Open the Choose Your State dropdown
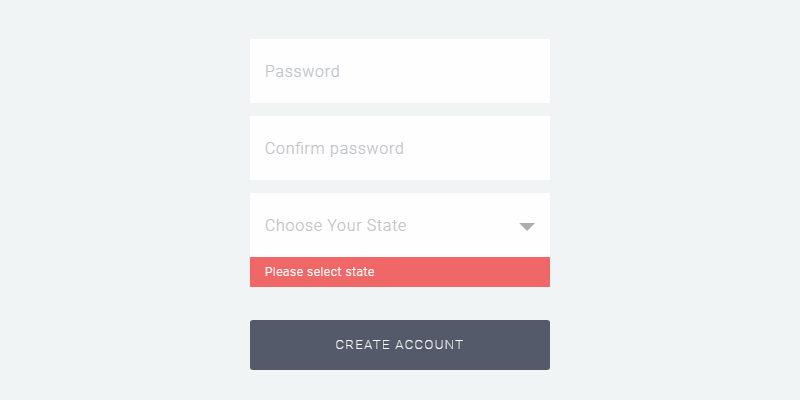Image resolution: width=800 pixels, height=400 pixels. click(x=400, y=225)
